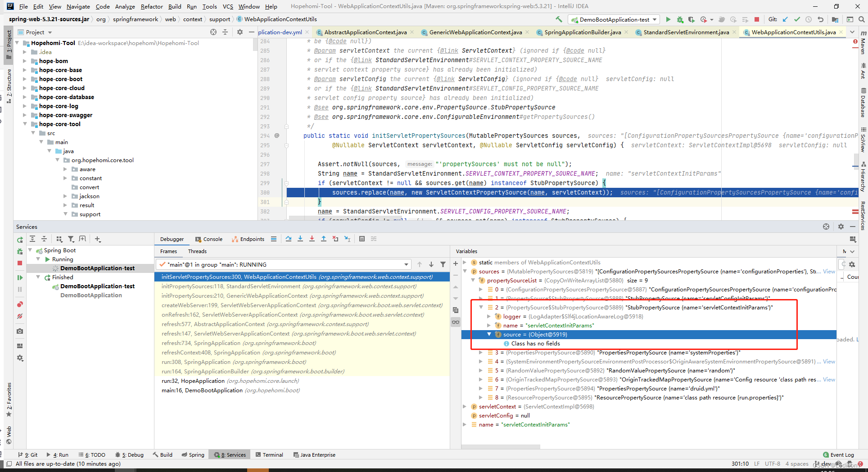Image resolution: width=868 pixels, height=472 pixels.
Task: Stop service with red square in Services
Action: pyautogui.click(x=20, y=263)
